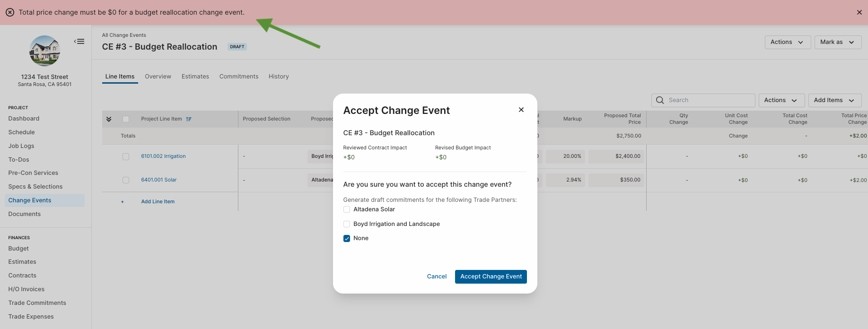This screenshot has width=868, height=329.
Task: Open the Add Items dropdown
Action: 835,100
